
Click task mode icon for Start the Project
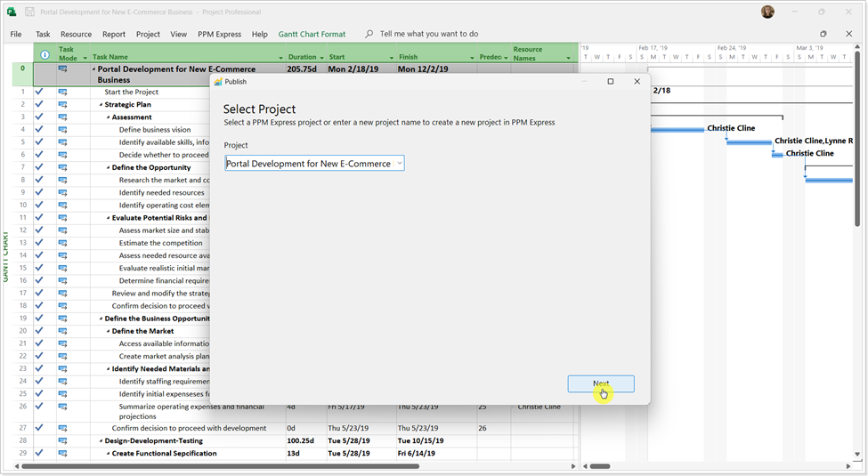coord(62,92)
